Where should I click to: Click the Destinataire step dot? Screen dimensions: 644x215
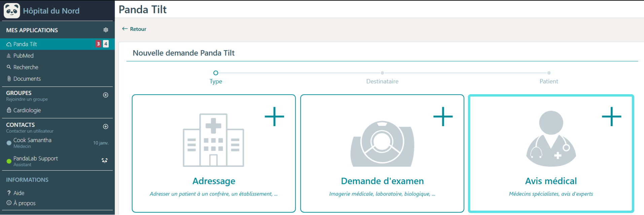(x=382, y=73)
